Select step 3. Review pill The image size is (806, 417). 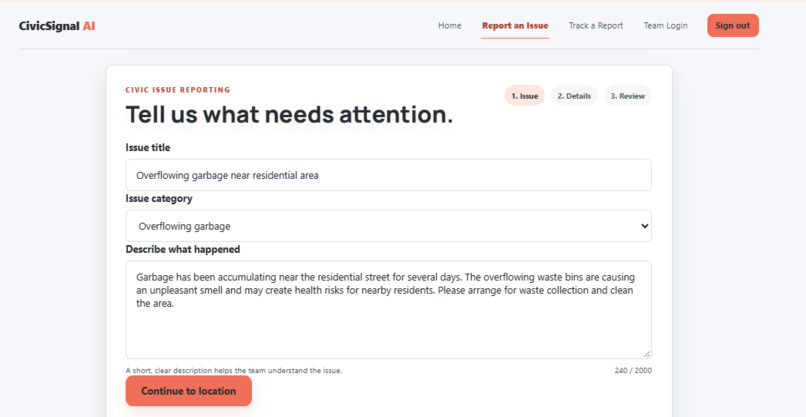coord(628,96)
